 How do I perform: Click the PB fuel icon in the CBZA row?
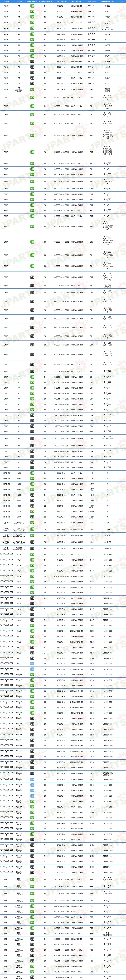[x=32, y=17]
